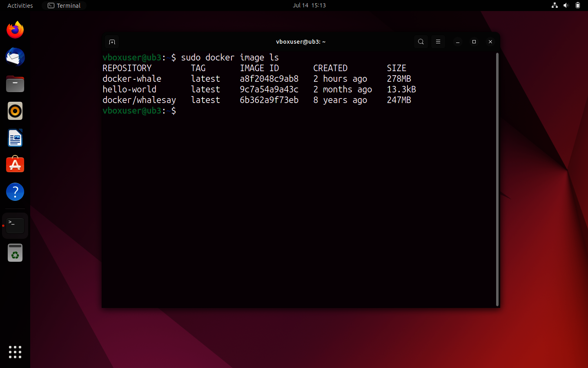
Task: Select the running Terminal in the dock
Action: pyautogui.click(x=15, y=225)
